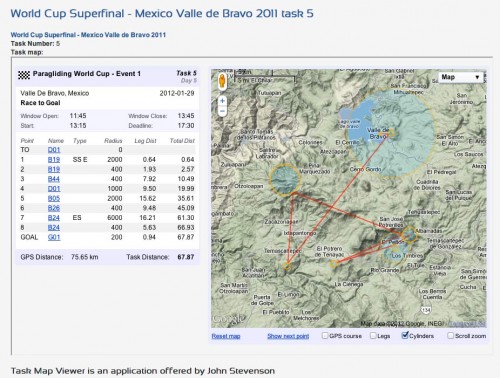Zoom out the map with minus button

click(222, 111)
